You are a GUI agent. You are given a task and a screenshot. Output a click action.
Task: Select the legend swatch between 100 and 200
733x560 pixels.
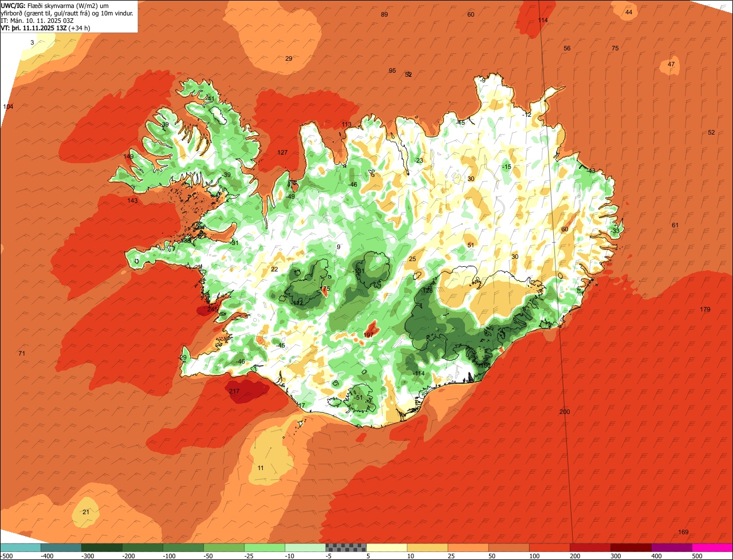(550, 547)
